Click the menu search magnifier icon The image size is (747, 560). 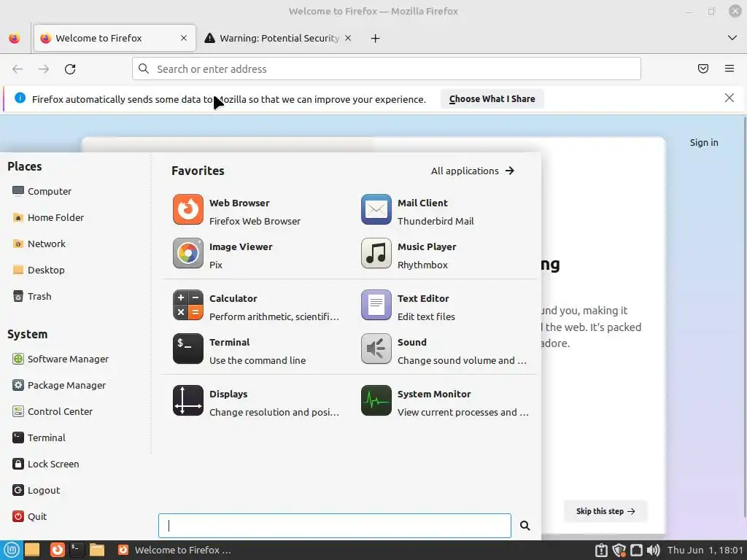(525, 525)
